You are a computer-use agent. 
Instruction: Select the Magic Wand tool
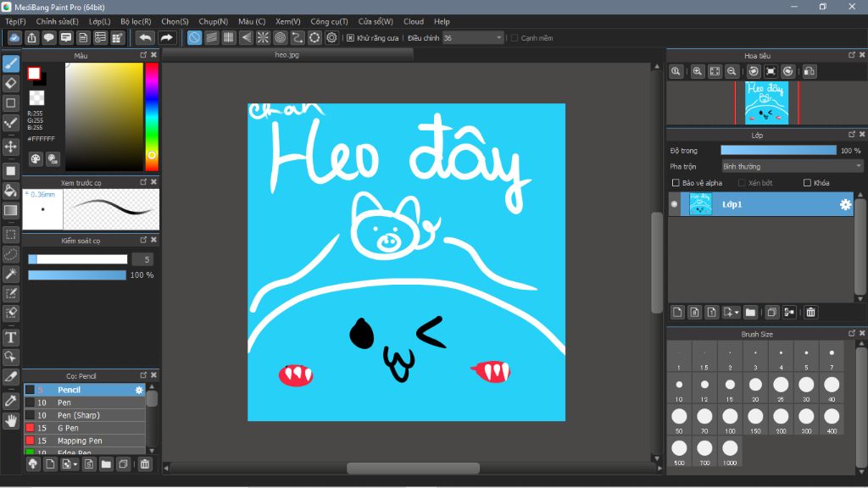click(10, 274)
